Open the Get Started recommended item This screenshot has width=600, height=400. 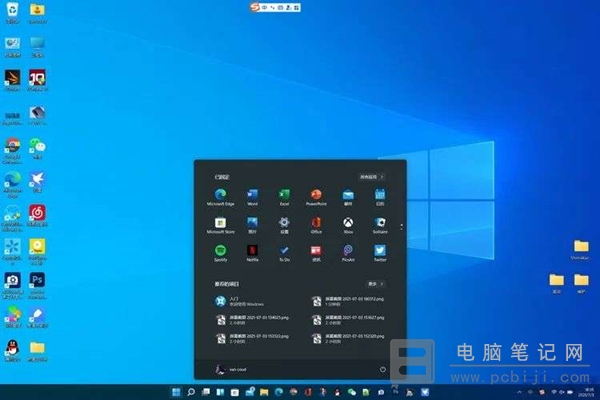240,301
